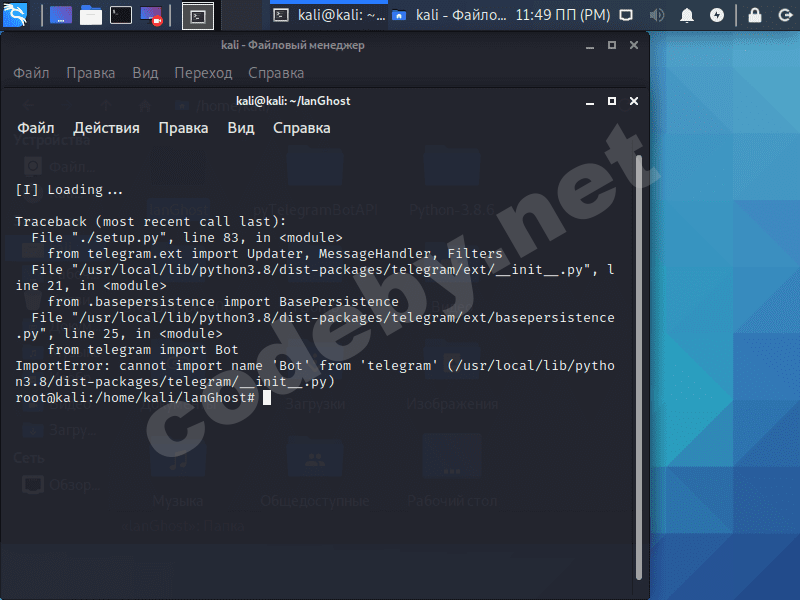The width and height of the screenshot is (800, 600).
Task: Open the folder shortcut in the panel launcher
Action: click(88, 14)
